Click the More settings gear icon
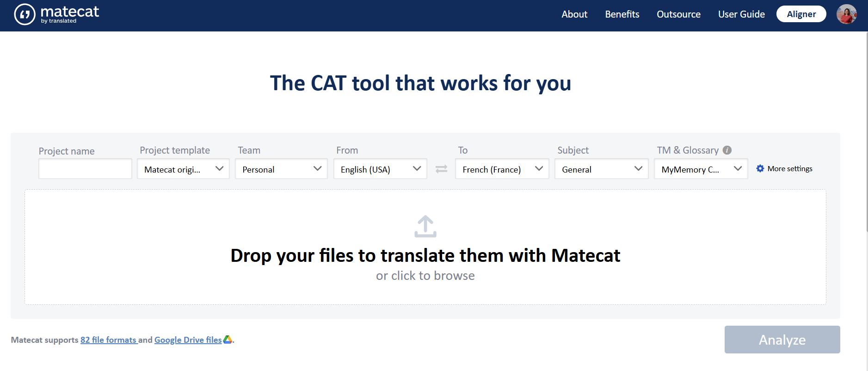The width and height of the screenshot is (868, 371). (760, 169)
